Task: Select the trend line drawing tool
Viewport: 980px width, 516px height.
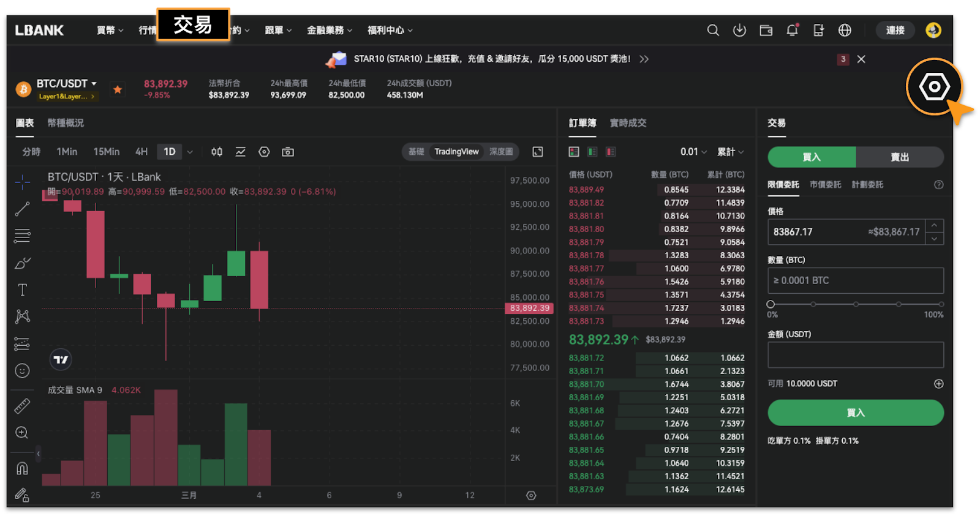Action: pos(23,209)
